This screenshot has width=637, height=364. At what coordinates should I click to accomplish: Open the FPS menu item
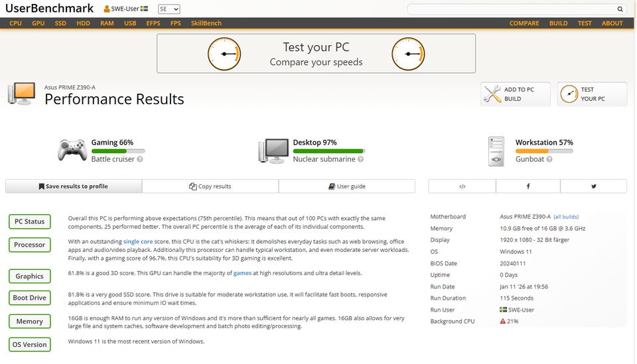pyautogui.click(x=175, y=23)
